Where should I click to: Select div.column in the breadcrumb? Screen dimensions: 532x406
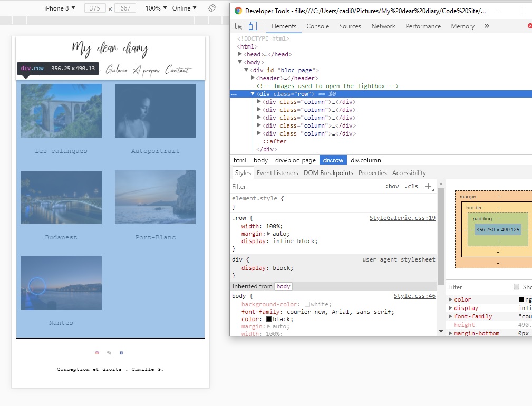coord(366,160)
